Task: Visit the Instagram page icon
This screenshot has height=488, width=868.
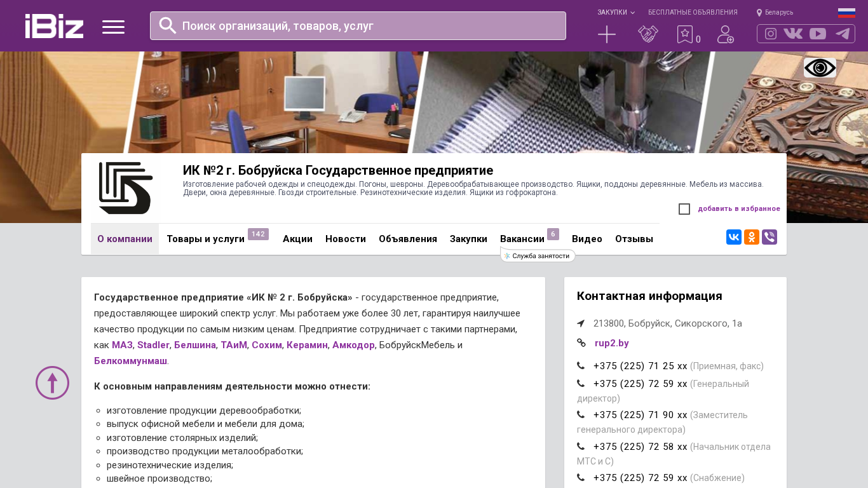Action: pyautogui.click(x=771, y=34)
